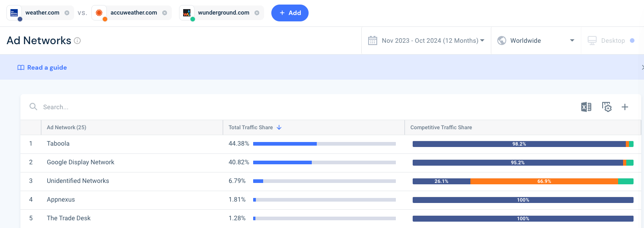The height and width of the screenshot is (228, 644).
Task: Expand the Worldwide country dropdown
Action: click(x=536, y=41)
